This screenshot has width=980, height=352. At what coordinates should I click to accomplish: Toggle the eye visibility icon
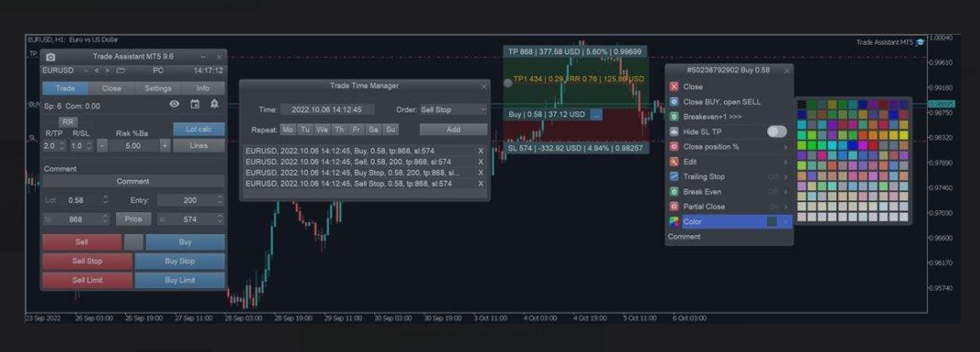point(175,104)
